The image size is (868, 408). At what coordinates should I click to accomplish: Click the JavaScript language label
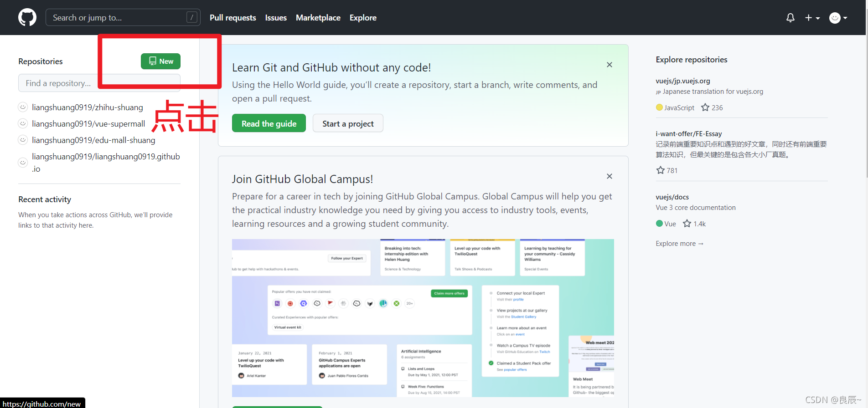679,108
